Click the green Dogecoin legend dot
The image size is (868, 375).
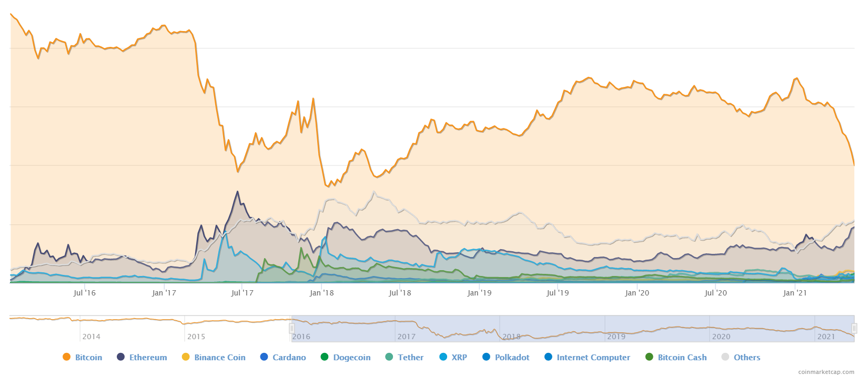(325, 357)
